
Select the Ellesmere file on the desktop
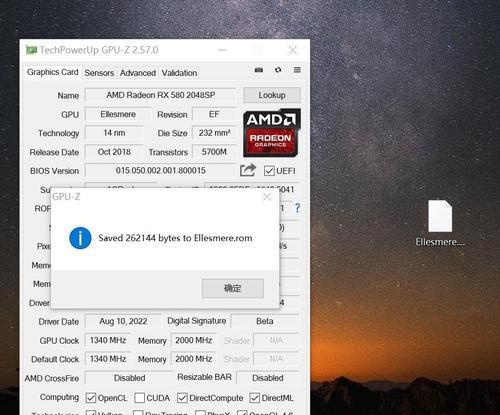440,223
